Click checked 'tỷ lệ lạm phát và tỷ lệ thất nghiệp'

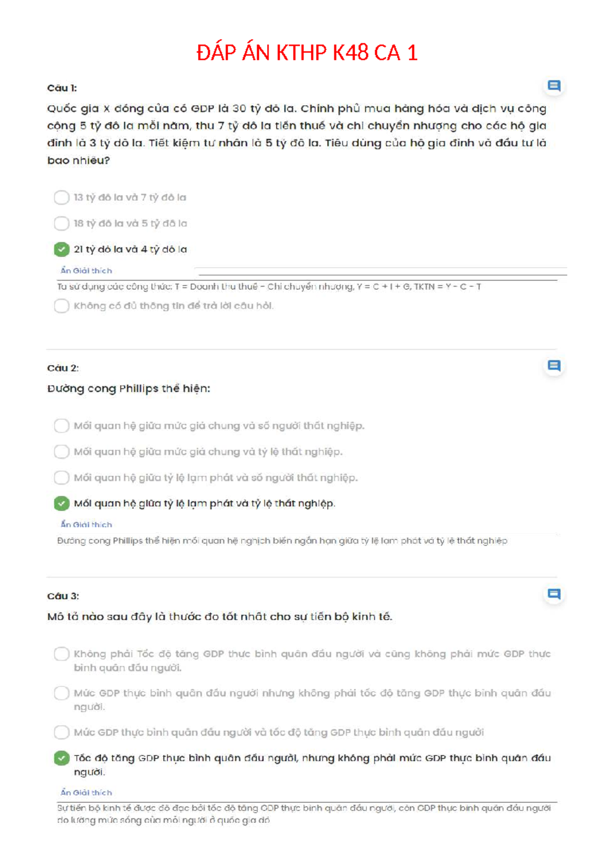coord(61,504)
